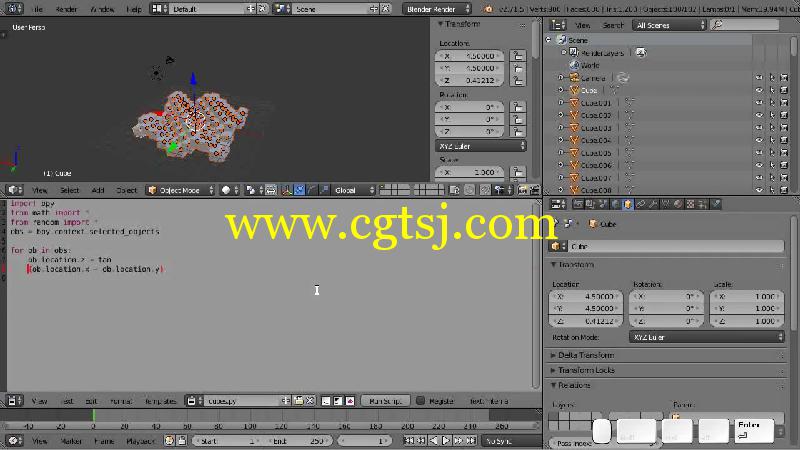The image size is (800, 450).
Task: Collapse the Relations panel
Action: point(570,385)
